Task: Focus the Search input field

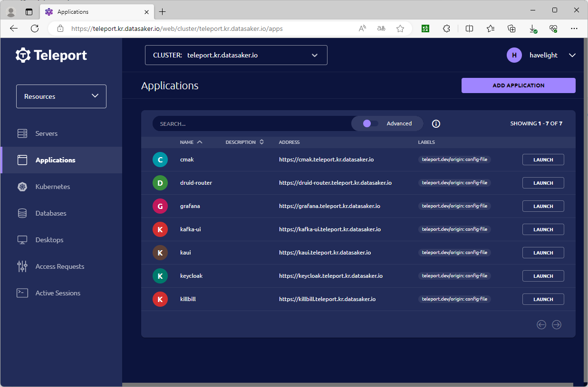Action: point(252,123)
